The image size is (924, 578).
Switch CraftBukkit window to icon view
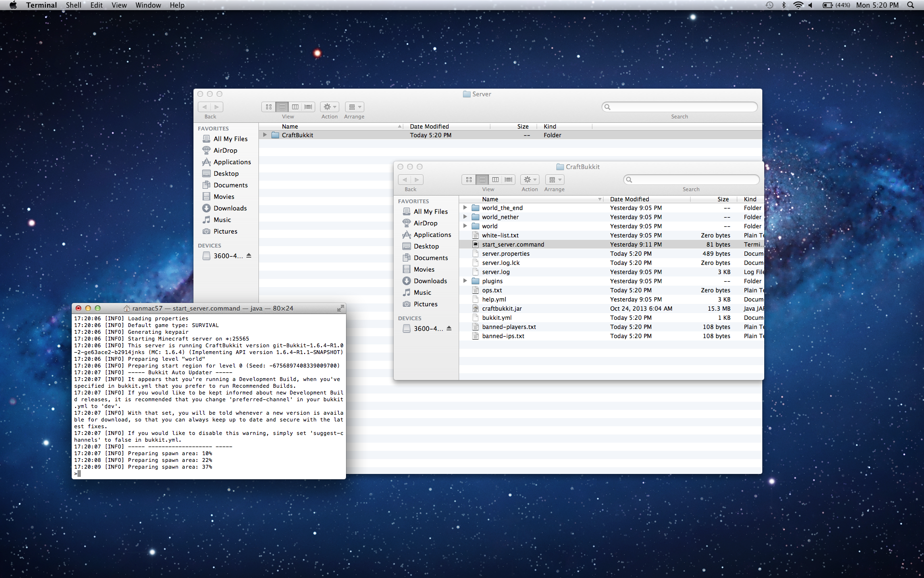tap(469, 180)
